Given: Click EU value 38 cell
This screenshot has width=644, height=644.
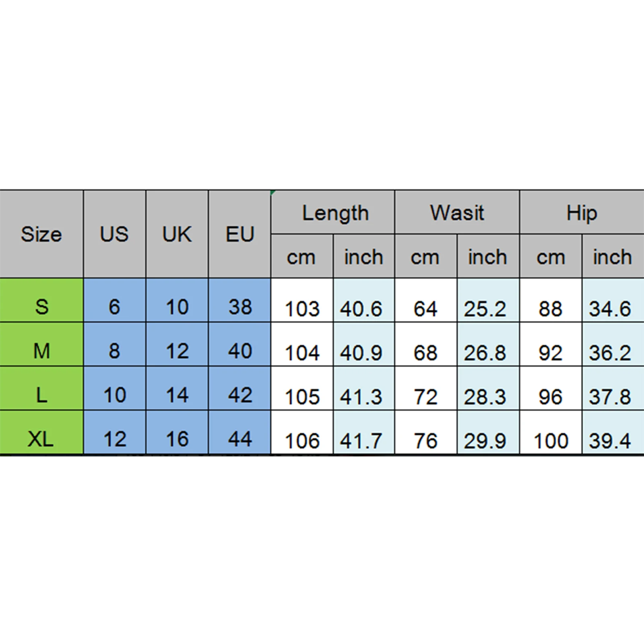Looking at the screenshot, I should point(240,300).
